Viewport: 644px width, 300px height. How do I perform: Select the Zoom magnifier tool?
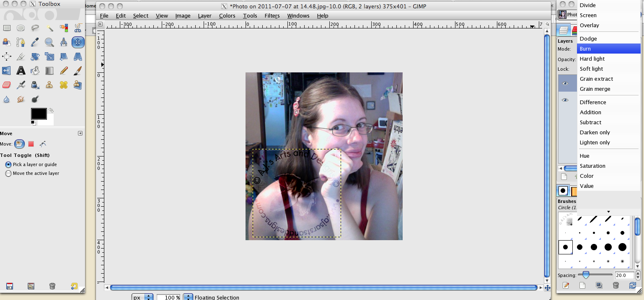tap(49, 42)
